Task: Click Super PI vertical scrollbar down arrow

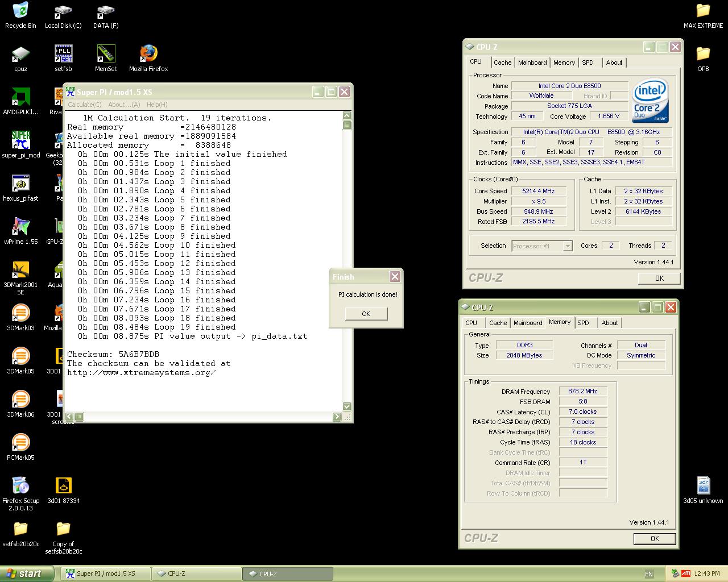Action: coord(347,407)
